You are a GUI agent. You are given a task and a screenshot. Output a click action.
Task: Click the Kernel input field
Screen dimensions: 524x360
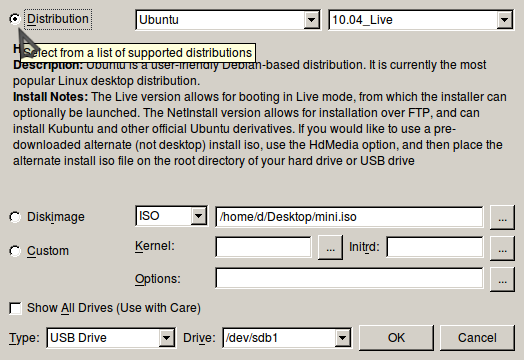coord(263,247)
